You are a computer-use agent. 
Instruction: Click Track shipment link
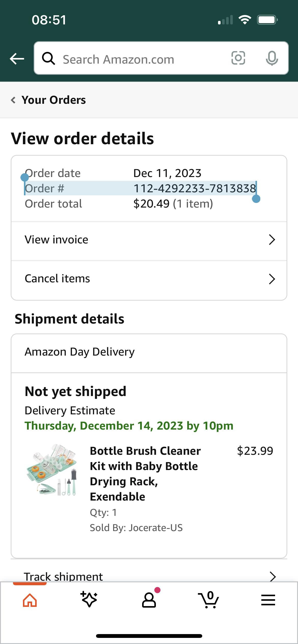pyautogui.click(x=64, y=576)
